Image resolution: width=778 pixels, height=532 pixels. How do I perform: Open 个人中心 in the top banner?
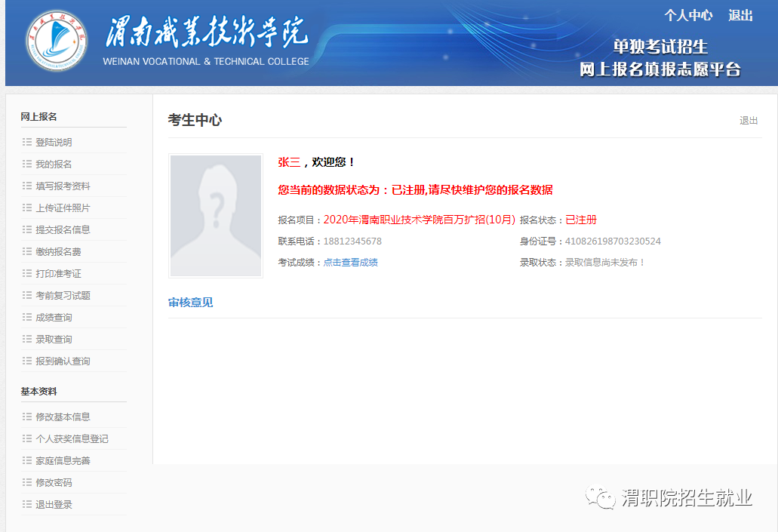pos(688,15)
